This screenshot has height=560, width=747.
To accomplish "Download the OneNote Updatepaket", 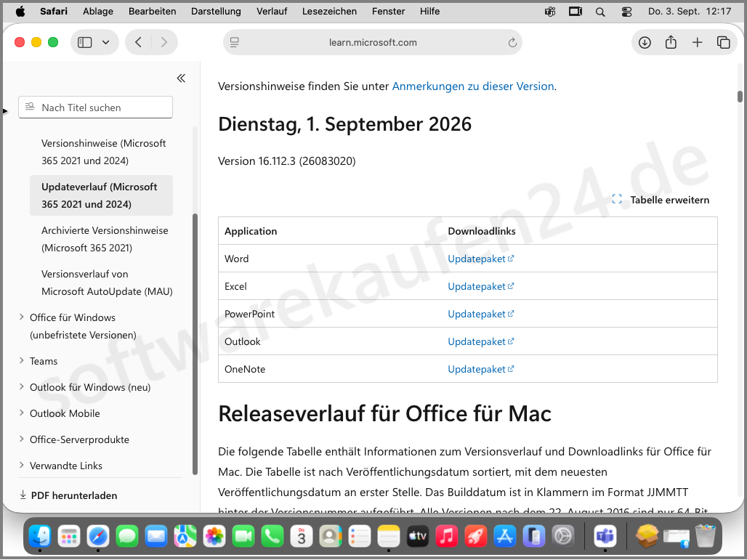I will pos(481,369).
